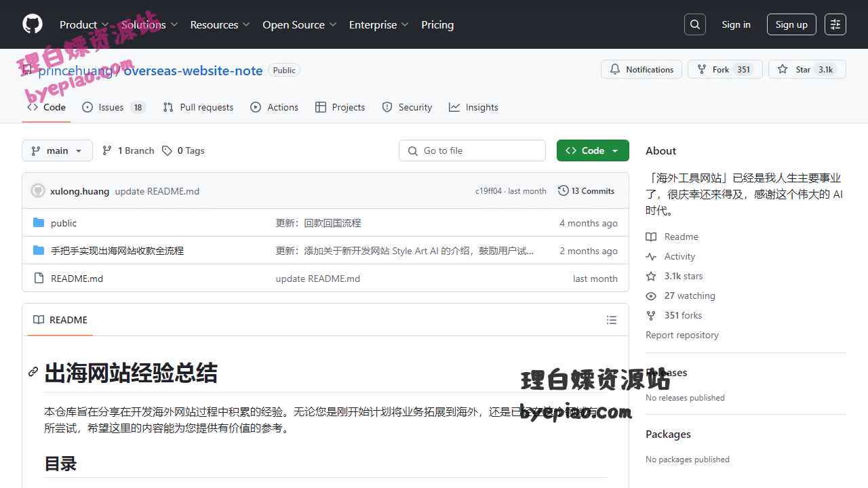Select the README tab in file viewer
The width and height of the screenshot is (868, 488).
pyautogui.click(x=60, y=320)
